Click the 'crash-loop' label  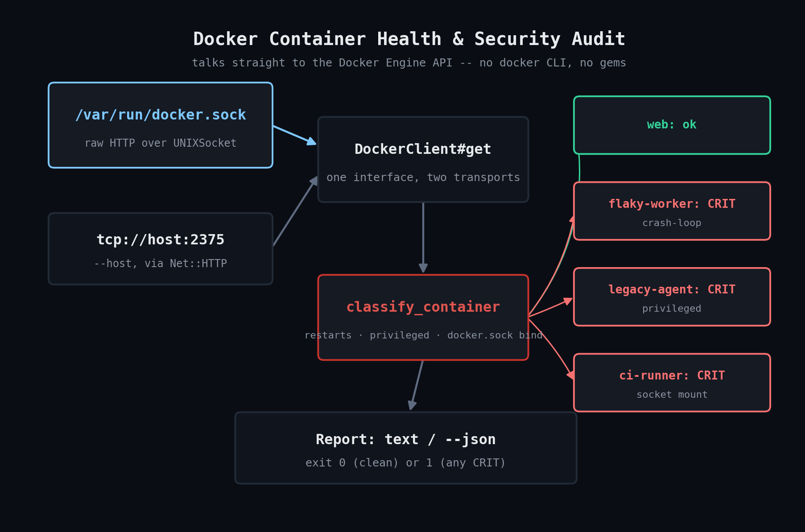pyautogui.click(x=672, y=223)
